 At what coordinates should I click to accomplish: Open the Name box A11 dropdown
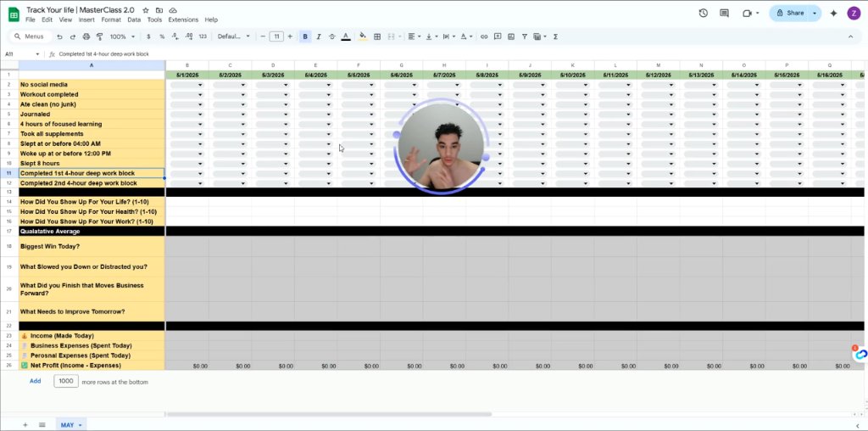[x=37, y=53]
